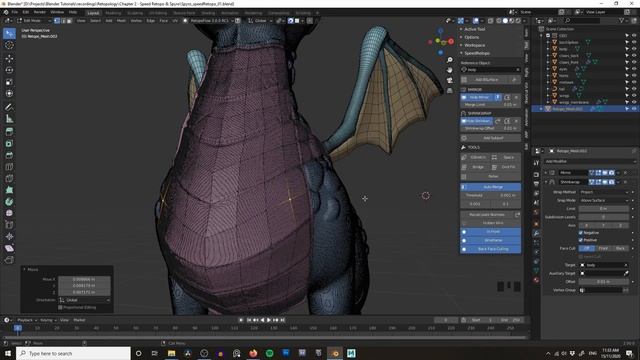The width and height of the screenshot is (640, 360).
Task: Select the Loop Cut tool
Action: point(9,167)
